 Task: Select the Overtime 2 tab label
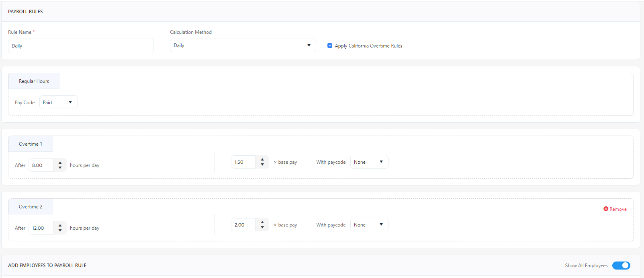click(31, 207)
